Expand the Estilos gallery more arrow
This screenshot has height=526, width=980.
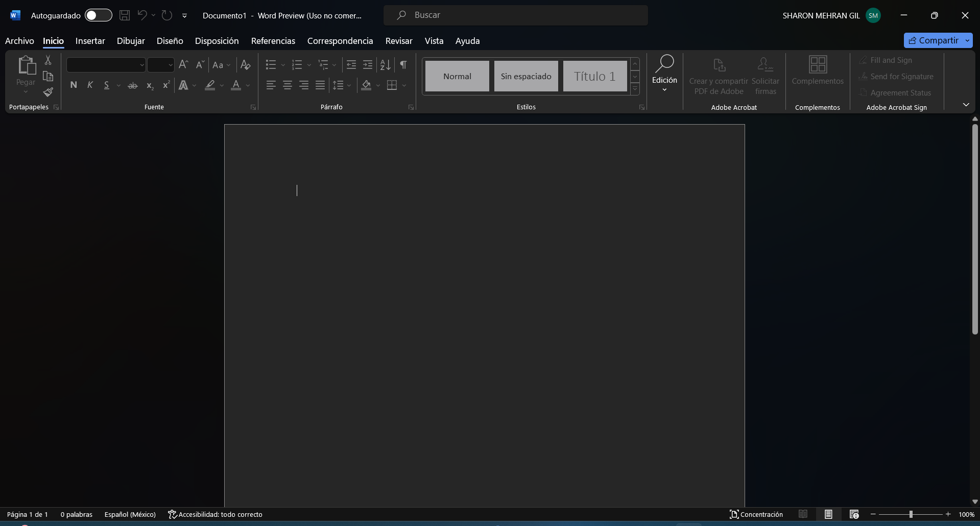(635, 89)
